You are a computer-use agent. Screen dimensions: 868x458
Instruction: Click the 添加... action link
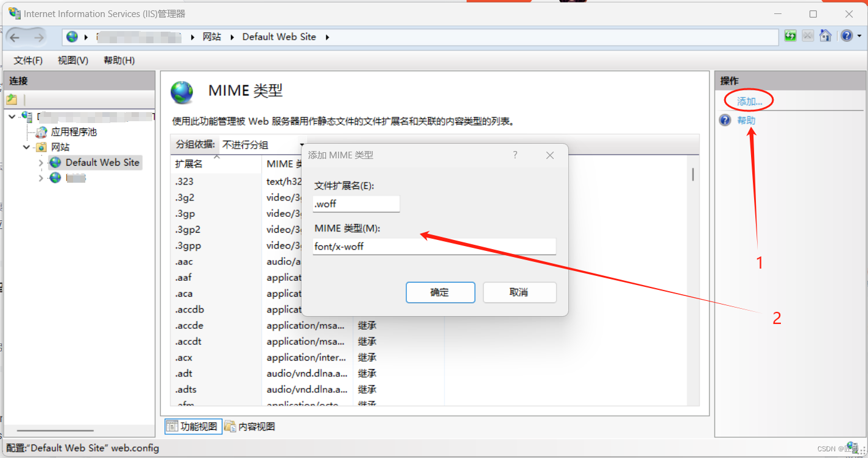750,101
